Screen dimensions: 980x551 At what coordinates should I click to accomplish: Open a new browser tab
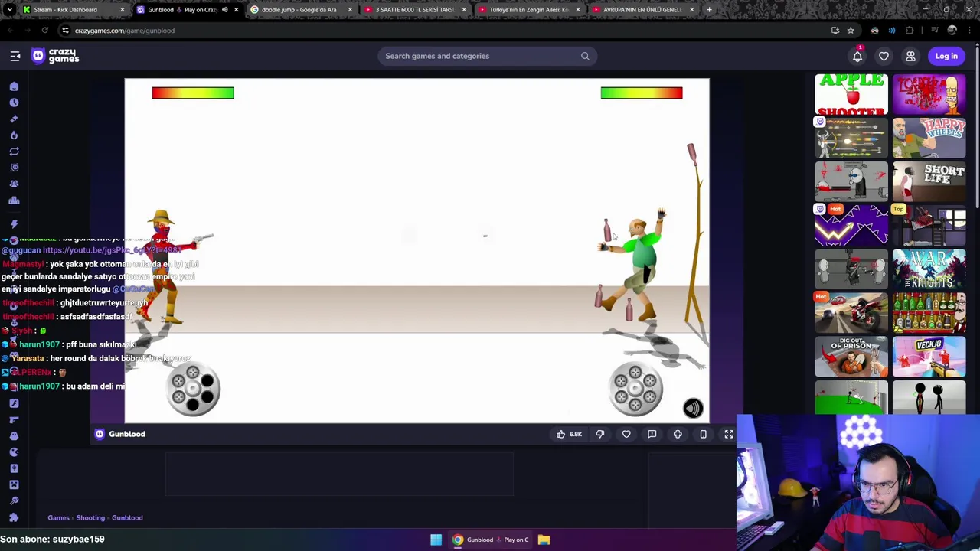709,10
